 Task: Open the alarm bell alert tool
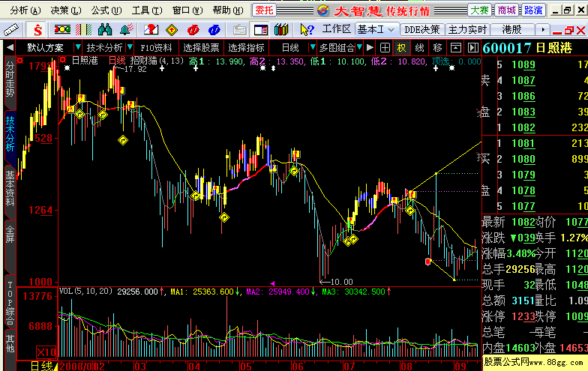point(127,29)
